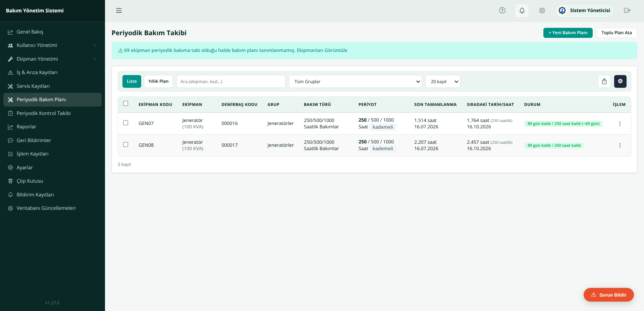The width and height of the screenshot is (644, 311).
Task: Click the İş & Arıza Kayıtları warning icon
Action: tap(10, 73)
